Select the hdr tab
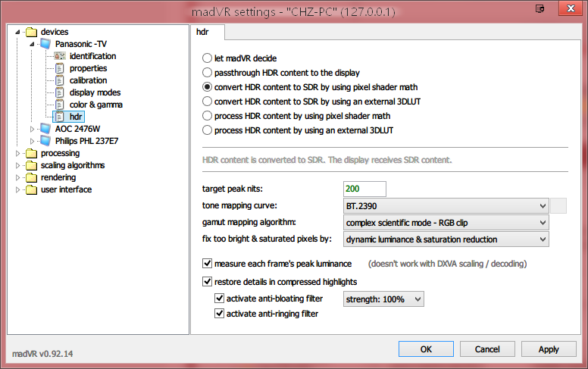Screen dimensions: 588x369 (x=204, y=33)
